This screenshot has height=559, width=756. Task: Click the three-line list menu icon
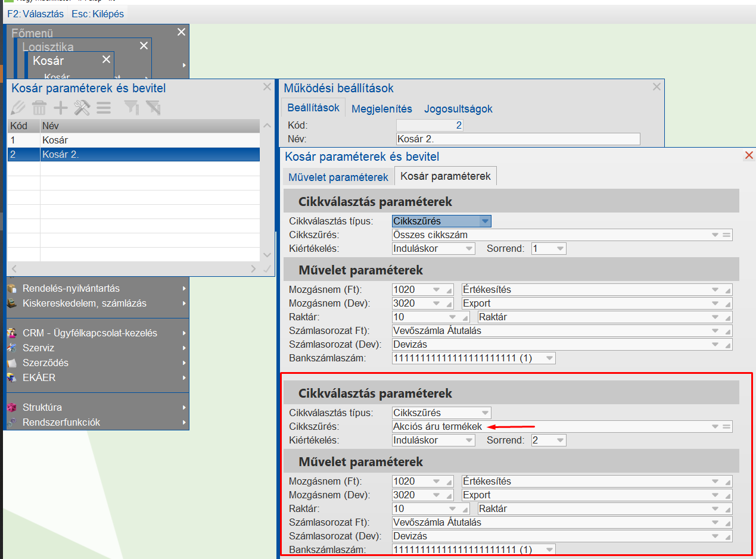point(104,108)
